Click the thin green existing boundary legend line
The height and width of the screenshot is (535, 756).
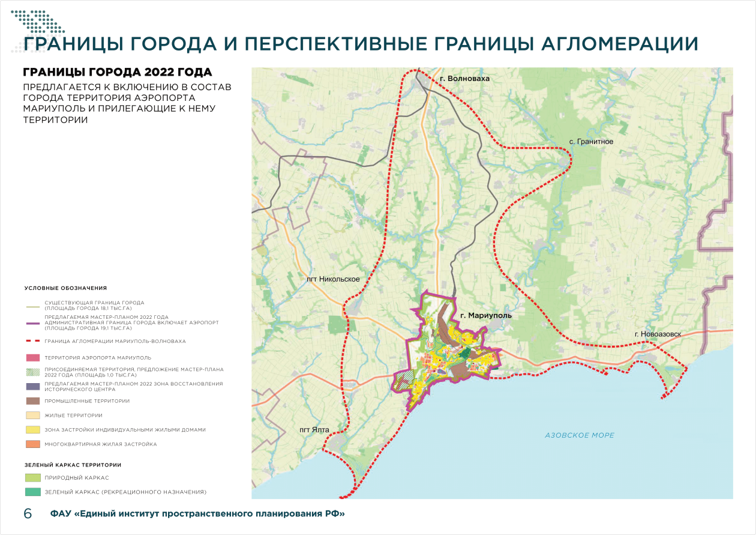pos(32,305)
